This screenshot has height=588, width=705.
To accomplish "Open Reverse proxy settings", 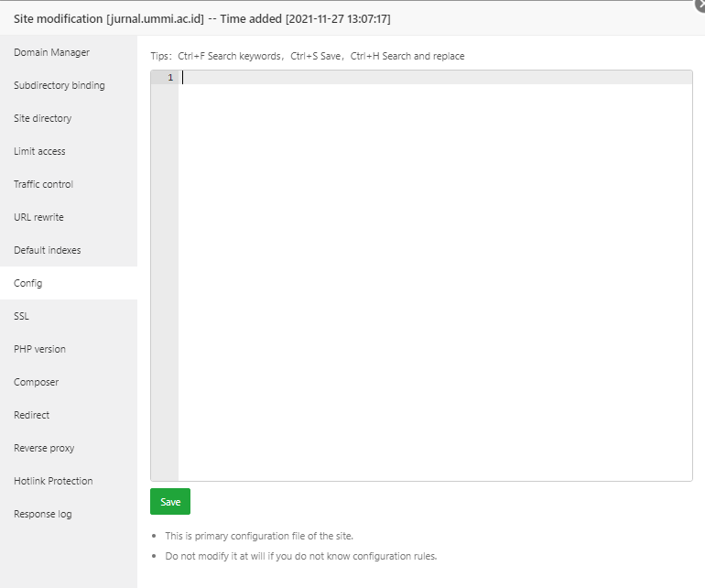I will [44, 448].
